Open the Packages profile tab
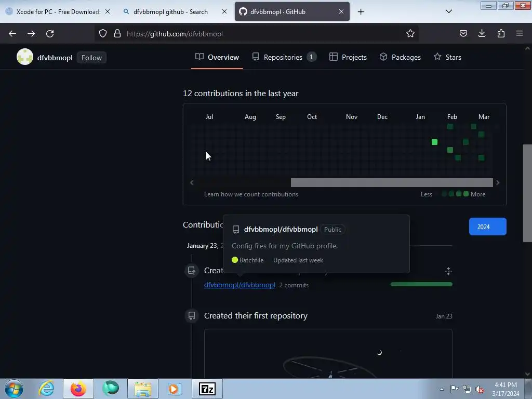532x399 pixels. [401, 57]
